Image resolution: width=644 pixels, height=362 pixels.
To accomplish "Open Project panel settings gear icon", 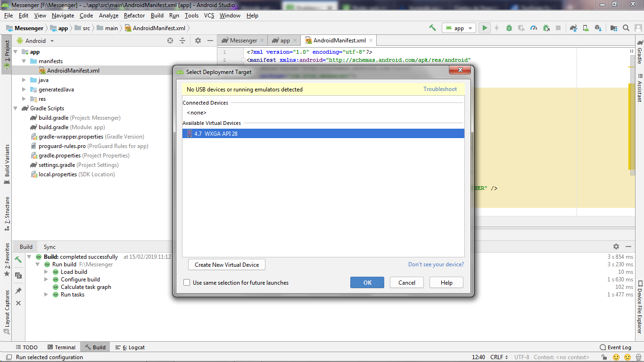I will tap(198, 41).
